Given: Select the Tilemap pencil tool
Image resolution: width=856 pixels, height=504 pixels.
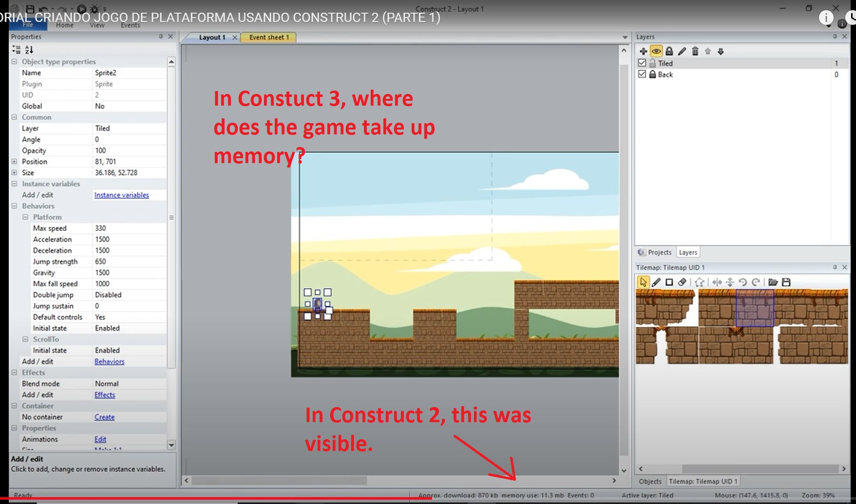Looking at the screenshot, I should [x=656, y=282].
